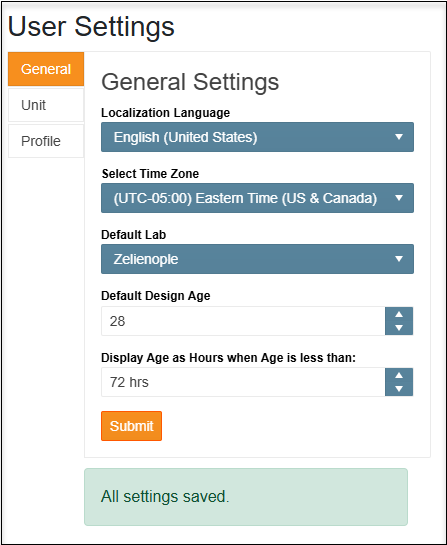447x545 pixels.
Task: Open the Zelienople default lab dropdown
Action: 257,259
